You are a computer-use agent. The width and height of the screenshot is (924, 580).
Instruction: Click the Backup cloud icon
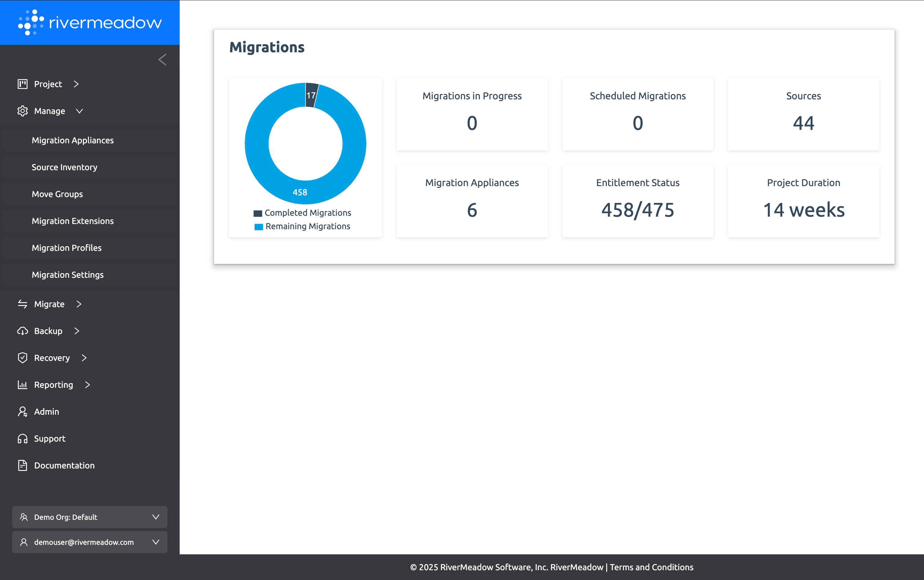[x=23, y=331]
